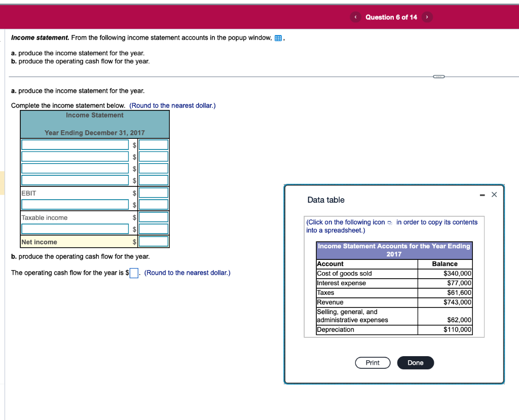Click amount input below EBIT row

(154, 205)
